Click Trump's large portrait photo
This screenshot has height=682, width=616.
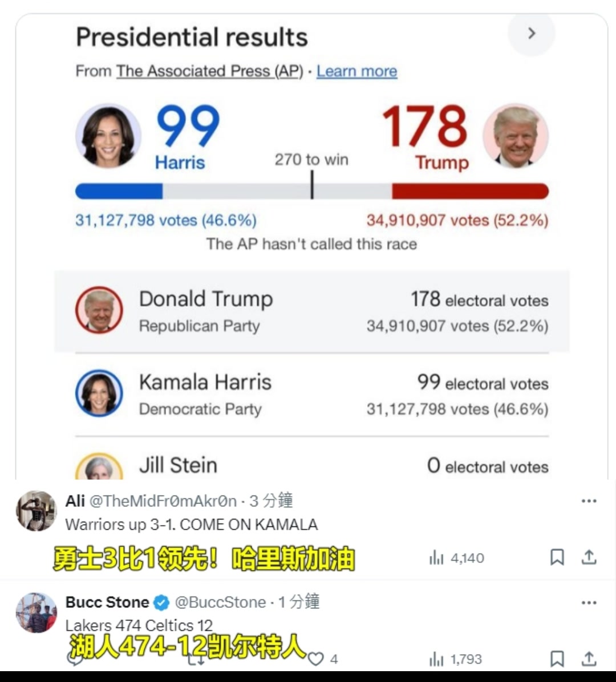pyautogui.click(x=516, y=136)
